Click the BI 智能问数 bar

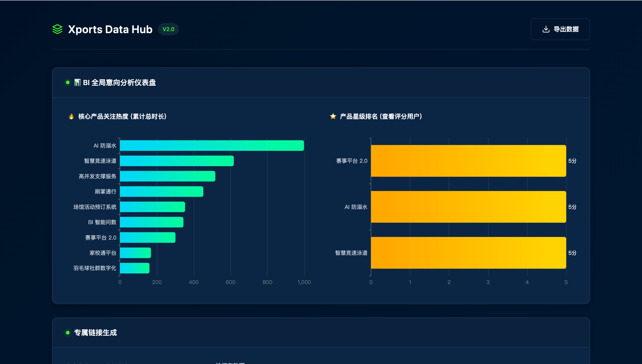click(152, 222)
